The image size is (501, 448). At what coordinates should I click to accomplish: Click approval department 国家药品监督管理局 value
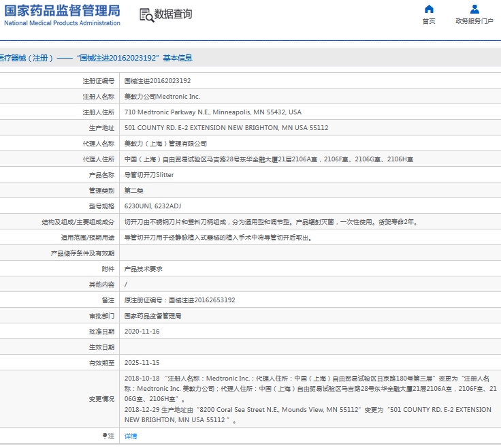(152, 316)
